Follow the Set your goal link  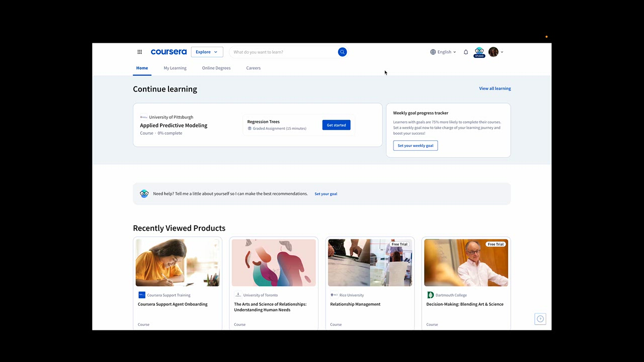326,194
